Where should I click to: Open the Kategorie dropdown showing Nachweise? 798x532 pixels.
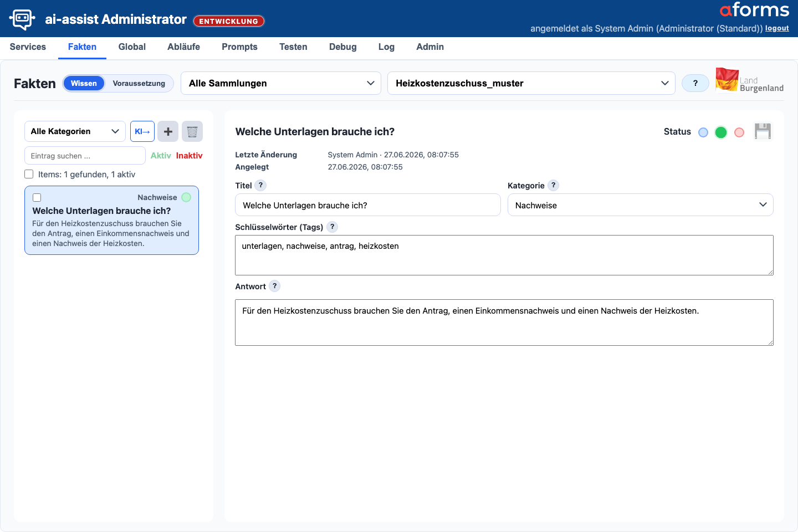640,205
